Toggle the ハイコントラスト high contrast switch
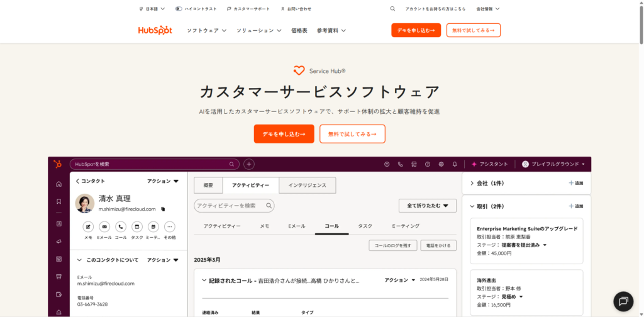644x317 pixels. point(178,9)
